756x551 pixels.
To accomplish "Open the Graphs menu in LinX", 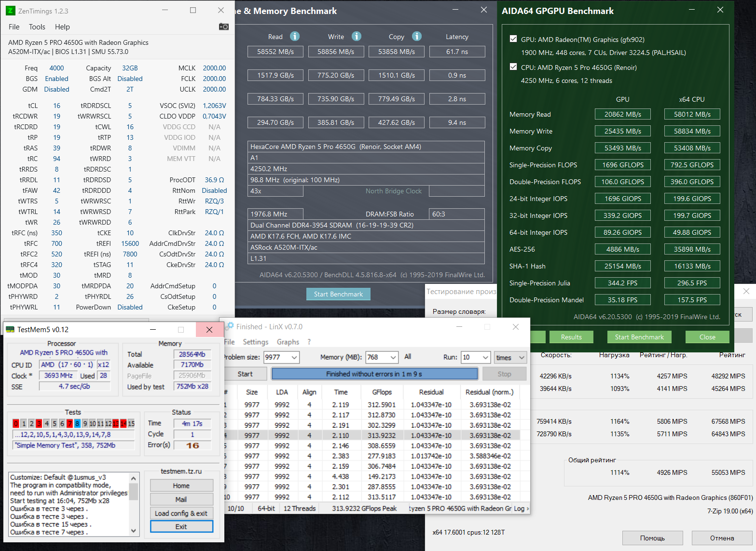I will [x=288, y=342].
